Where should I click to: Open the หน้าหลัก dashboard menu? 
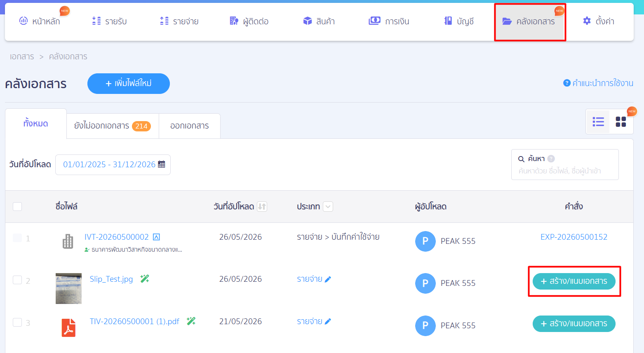click(40, 21)
